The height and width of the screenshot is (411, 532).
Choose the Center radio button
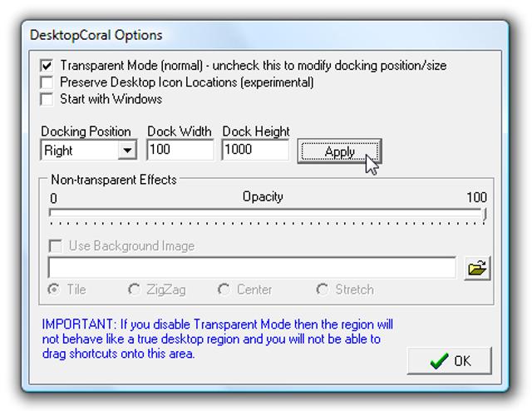[224, 290]
